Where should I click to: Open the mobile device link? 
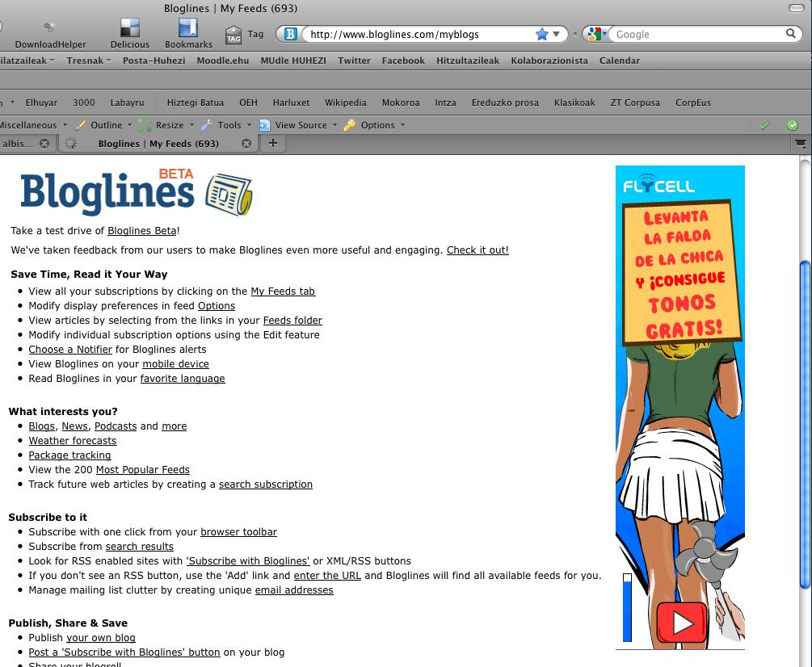[x=175, y=363]
